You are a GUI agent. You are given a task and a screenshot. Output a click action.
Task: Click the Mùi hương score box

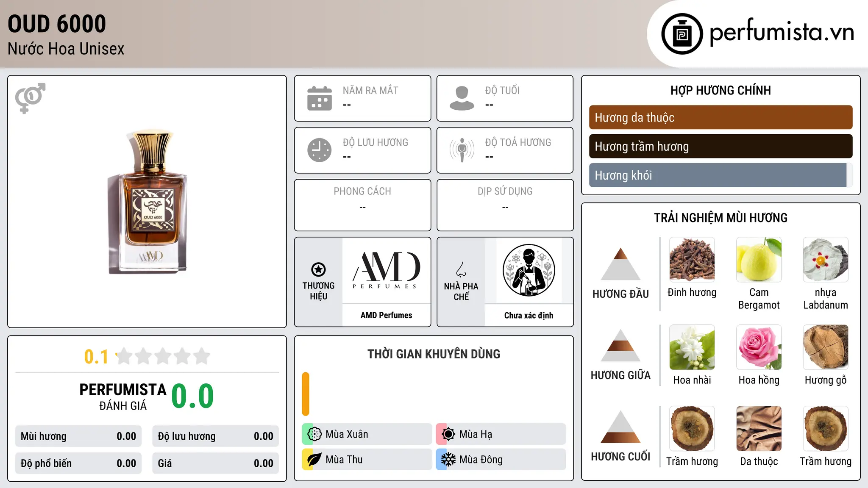[x=78, y=436]
